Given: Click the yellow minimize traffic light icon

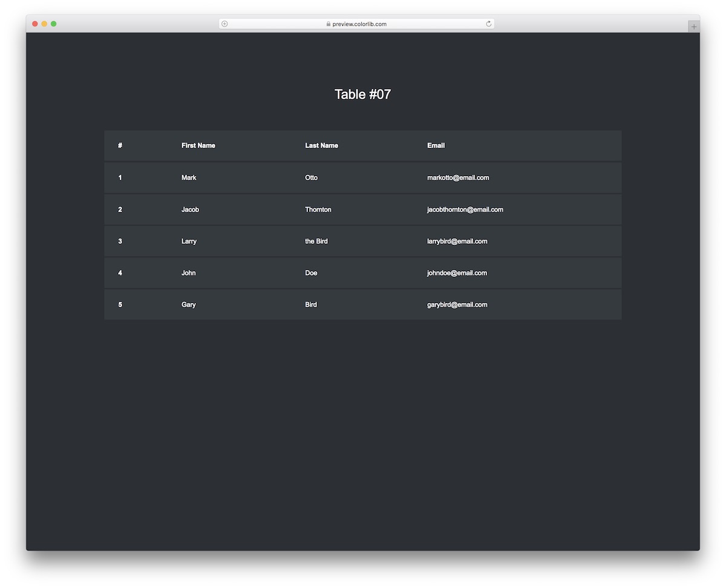Looking at the screenshot, I should [45, 24].
